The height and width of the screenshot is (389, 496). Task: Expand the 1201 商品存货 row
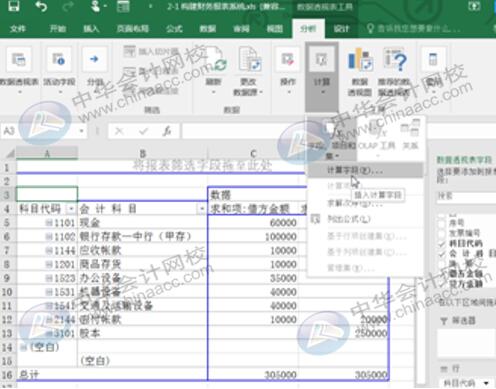point(49,264)
